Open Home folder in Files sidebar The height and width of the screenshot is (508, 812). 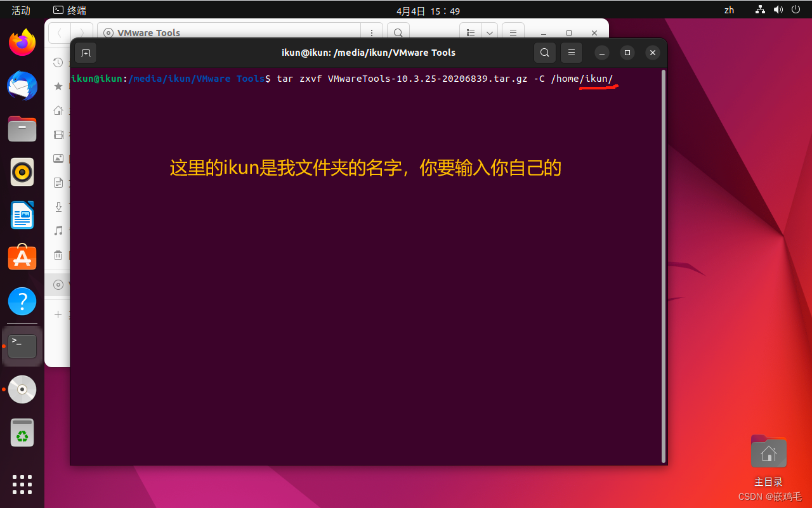(x=58, y=110)
